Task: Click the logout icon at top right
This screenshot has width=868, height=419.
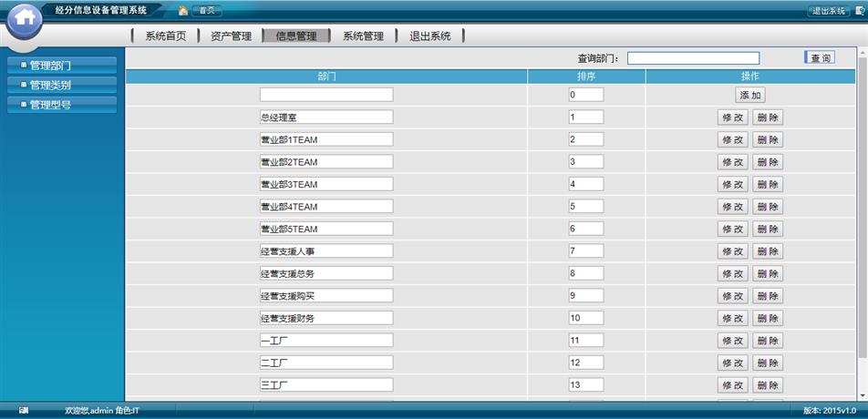Action: coord(860,11)
